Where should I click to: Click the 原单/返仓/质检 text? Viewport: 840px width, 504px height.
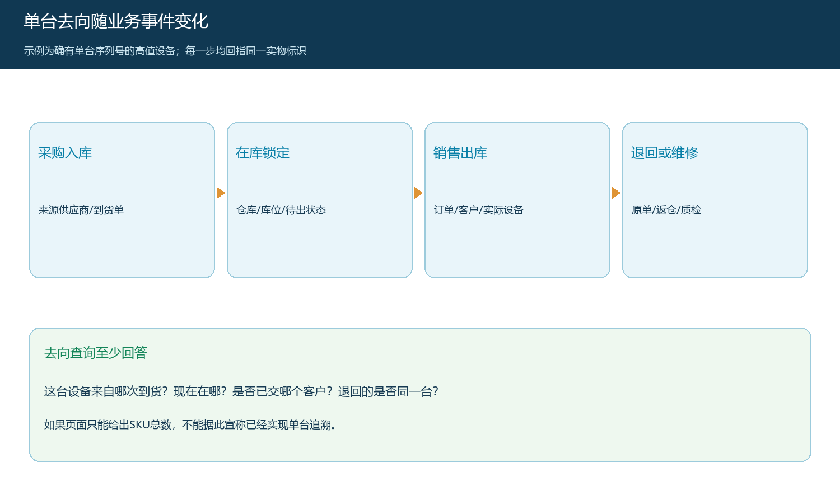pos(666,210)
